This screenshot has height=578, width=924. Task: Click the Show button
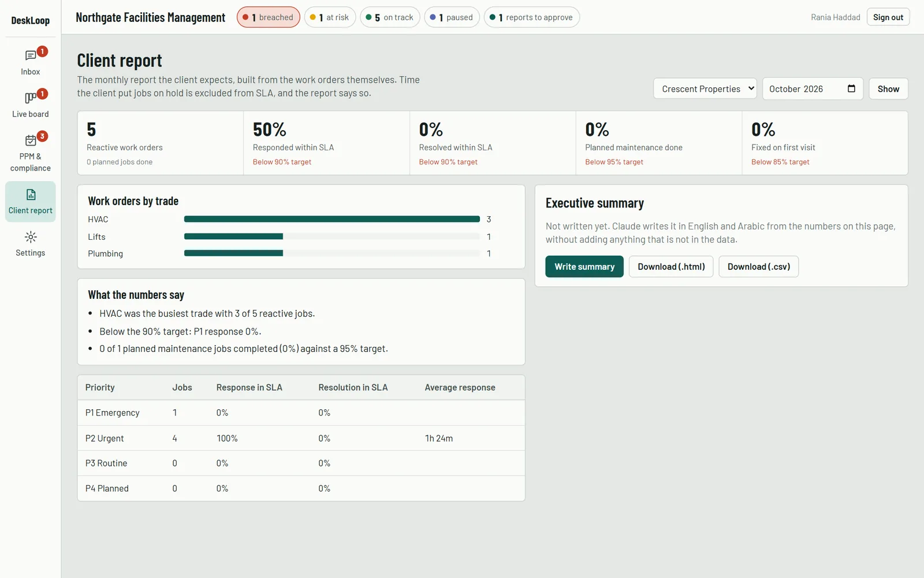888,88
